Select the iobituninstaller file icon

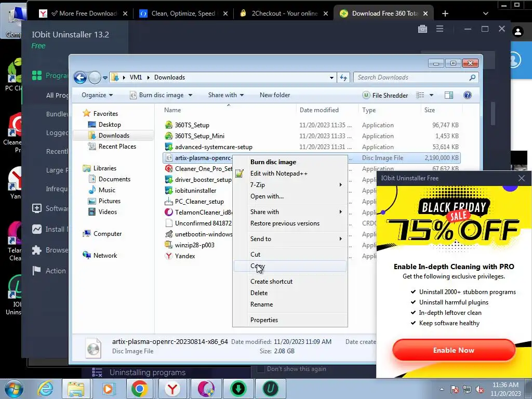tap(169, 190)
